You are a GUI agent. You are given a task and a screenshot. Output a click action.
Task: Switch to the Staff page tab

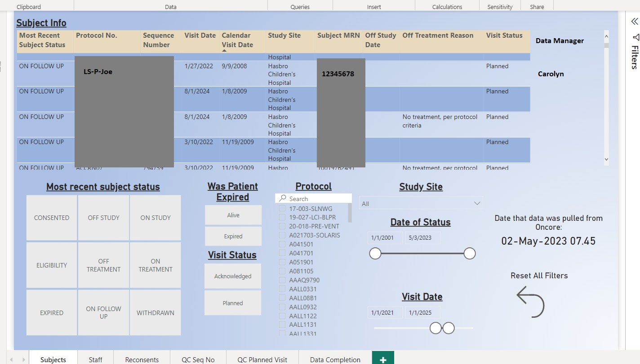coord(95,360)
